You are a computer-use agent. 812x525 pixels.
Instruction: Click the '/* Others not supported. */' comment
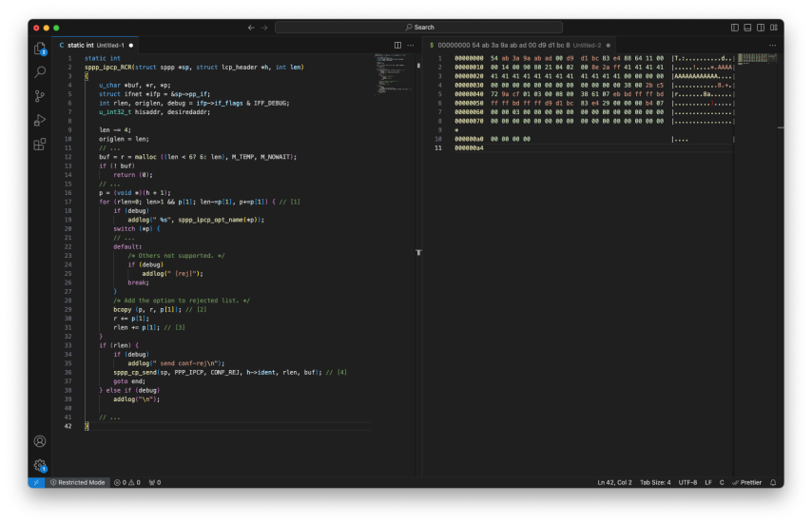pyautogui.click(x=176, y=256)
